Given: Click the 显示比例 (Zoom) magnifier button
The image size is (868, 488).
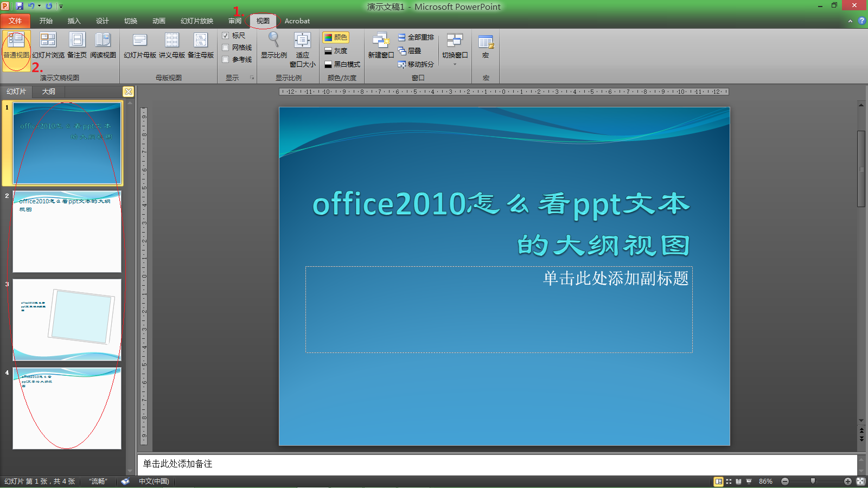Looking at the screenshot, I should pos(274,46).
